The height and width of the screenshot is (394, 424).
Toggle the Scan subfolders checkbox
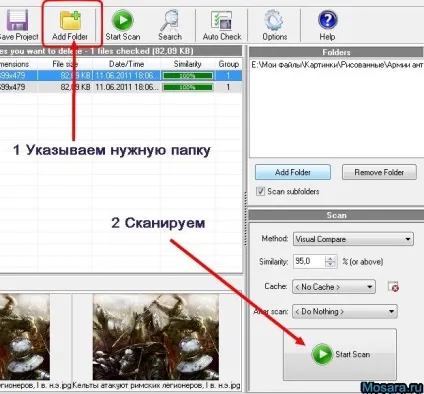(x=260, y=192)
